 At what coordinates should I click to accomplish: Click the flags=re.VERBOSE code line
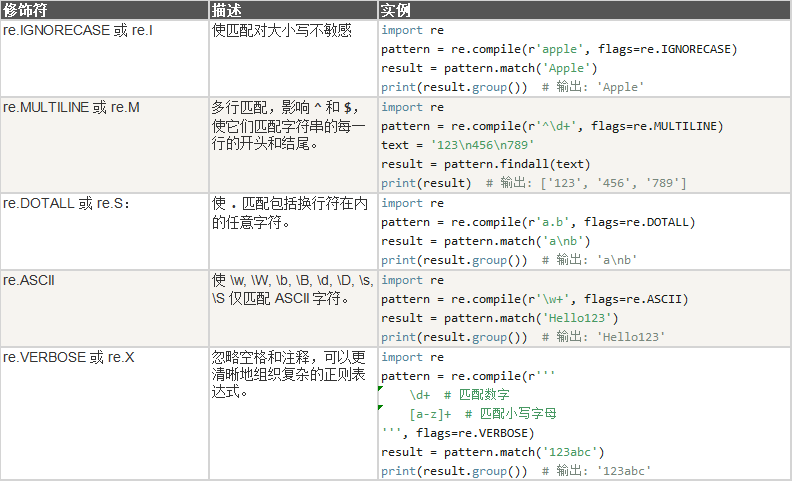[x=458, y=433]
